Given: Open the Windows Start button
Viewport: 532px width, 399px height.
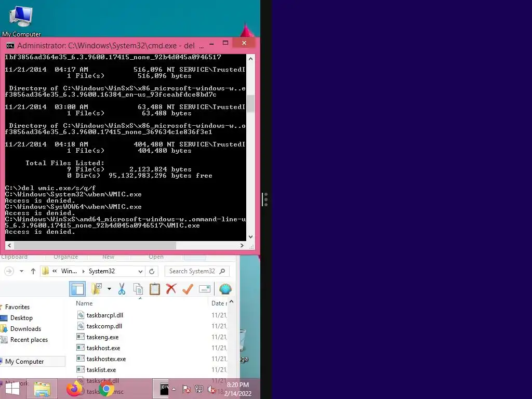Looking at the screenshot, I should pos(12,389).
